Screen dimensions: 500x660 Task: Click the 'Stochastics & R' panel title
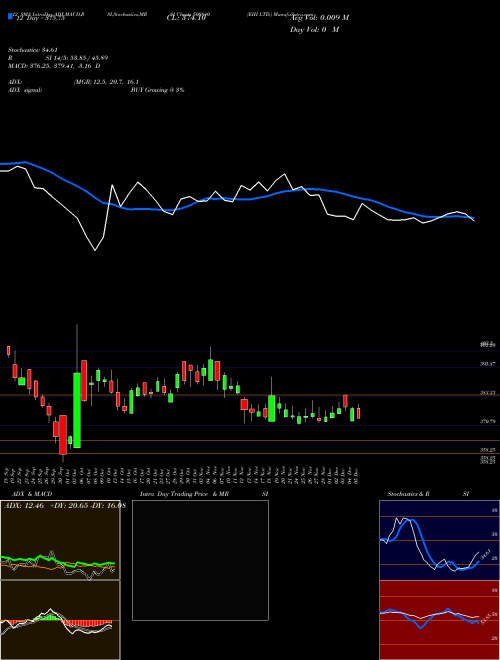[x=408, y=494]
